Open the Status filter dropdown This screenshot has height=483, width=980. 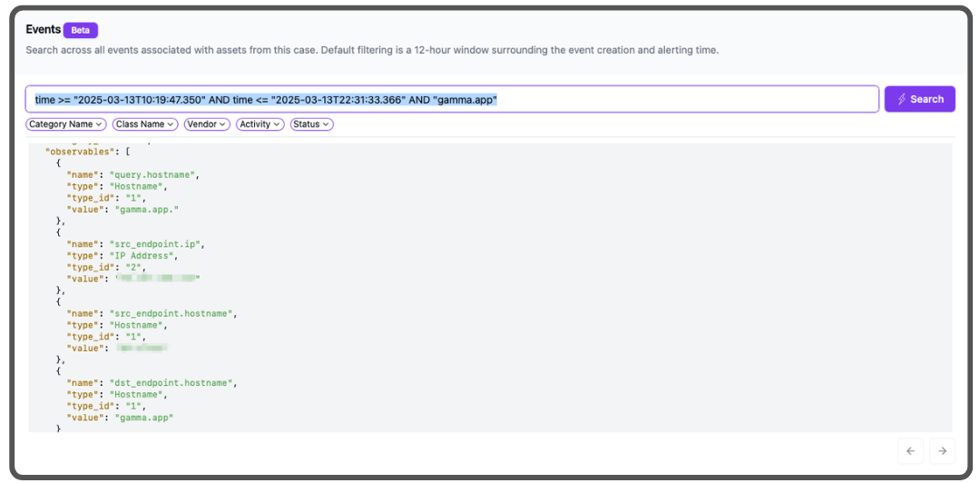311,124
